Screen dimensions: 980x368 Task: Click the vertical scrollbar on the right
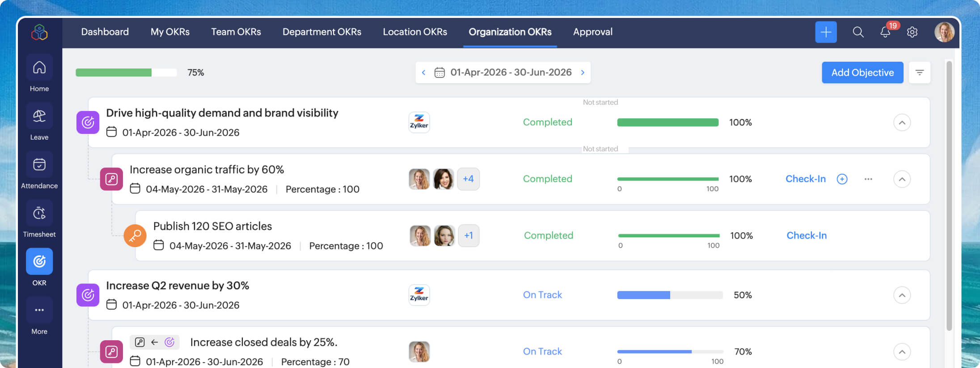(949, 196)
